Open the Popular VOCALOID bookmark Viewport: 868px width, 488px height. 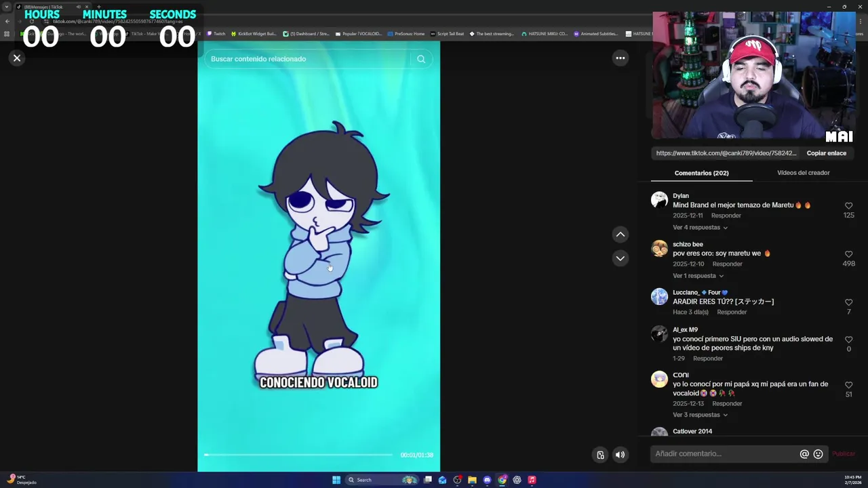[x=359, y=34]
